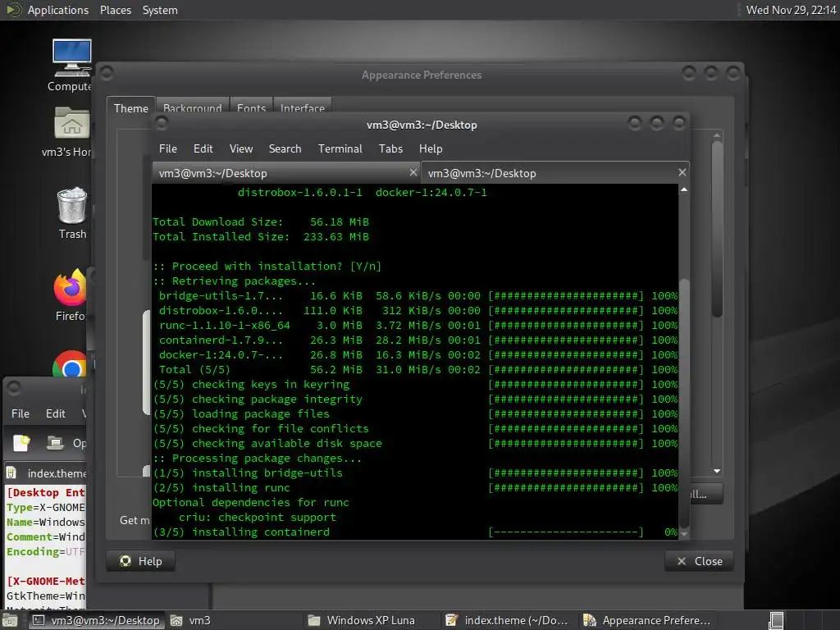Open the terminal Edit menu
This screenshot has height=630, width=840.
pyautogui.click(x=203, y=148)
